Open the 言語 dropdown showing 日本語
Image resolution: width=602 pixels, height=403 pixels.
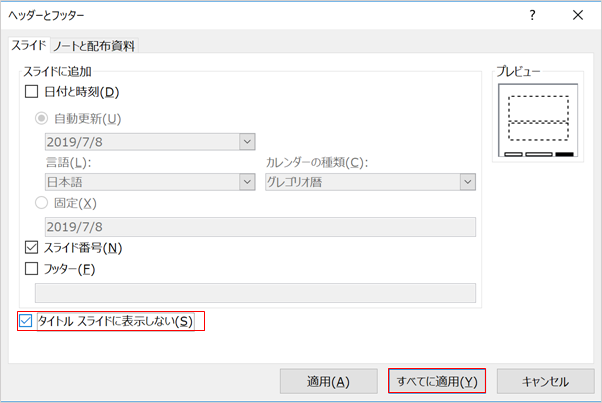247,182
